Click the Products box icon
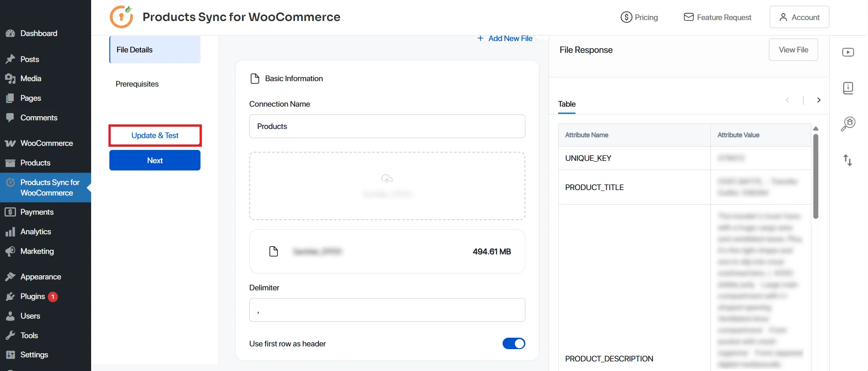 coord(10,163)
